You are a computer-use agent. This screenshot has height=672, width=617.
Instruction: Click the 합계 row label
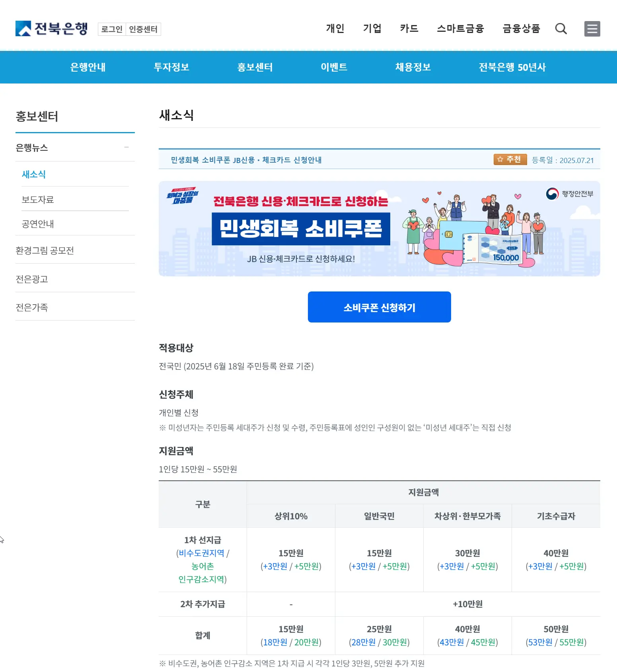[x=202, y=635]
